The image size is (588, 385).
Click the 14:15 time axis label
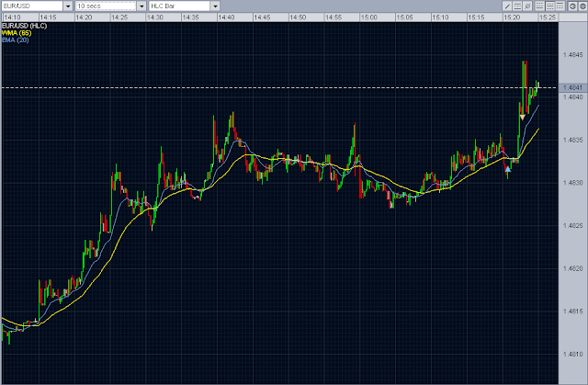[48, 17]
